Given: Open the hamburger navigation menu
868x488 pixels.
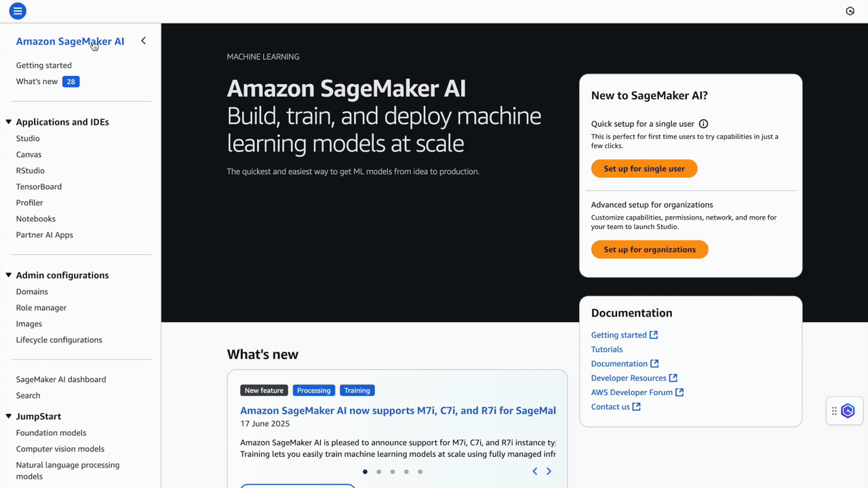Looking at the screenshot, I should 17,11.
